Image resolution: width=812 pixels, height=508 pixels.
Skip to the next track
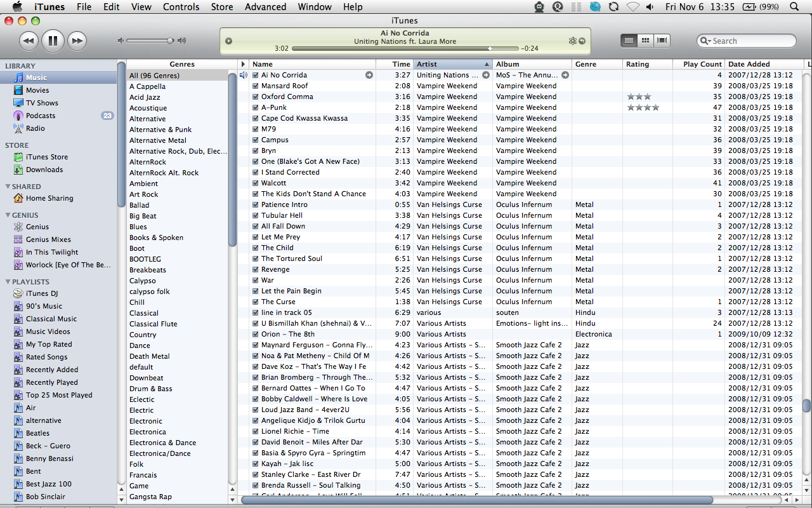[x=77, y=41]
